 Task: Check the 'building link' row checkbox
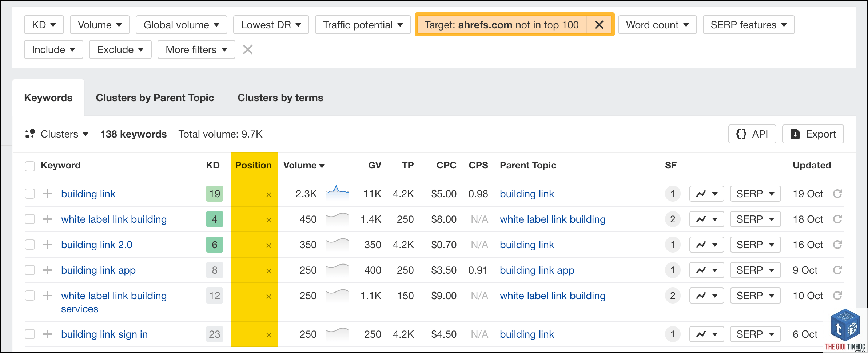30,194
